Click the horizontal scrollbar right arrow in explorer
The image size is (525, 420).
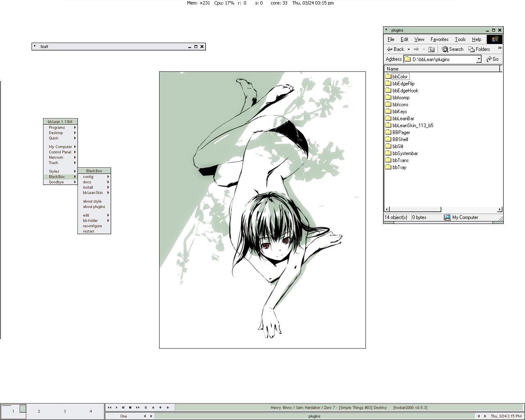[500, 209]
